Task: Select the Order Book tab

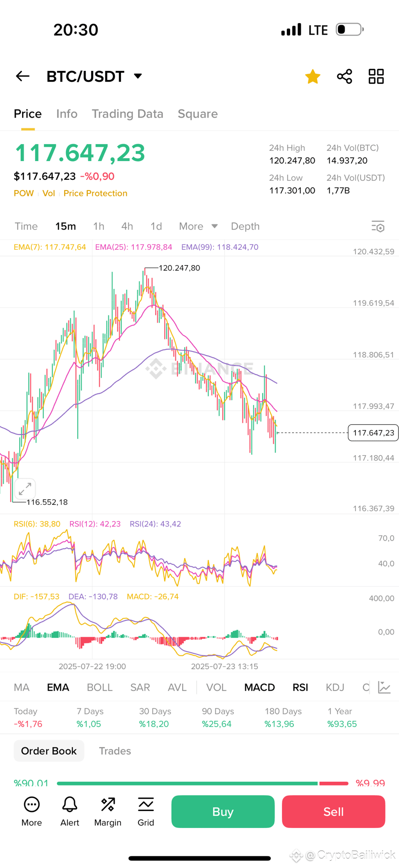Action: (x=49, y=751)
